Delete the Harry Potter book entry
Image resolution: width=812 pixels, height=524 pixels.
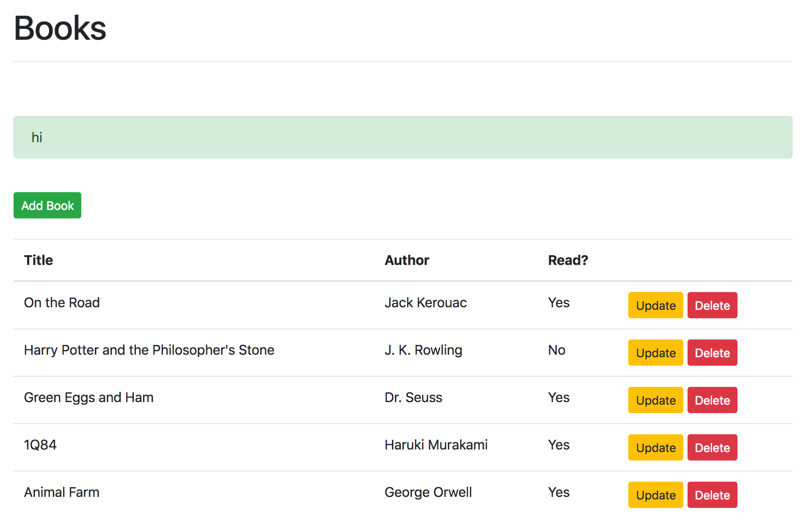pyautogui.click(x=712, y=353)
